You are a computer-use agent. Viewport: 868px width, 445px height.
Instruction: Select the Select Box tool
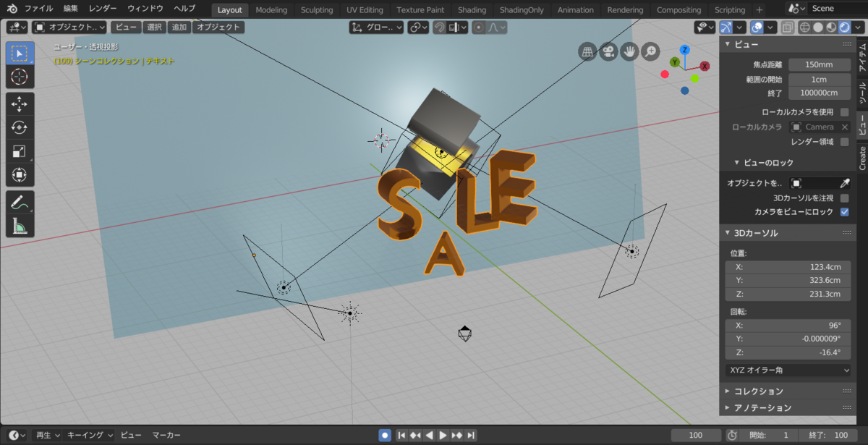pos(20,54)
